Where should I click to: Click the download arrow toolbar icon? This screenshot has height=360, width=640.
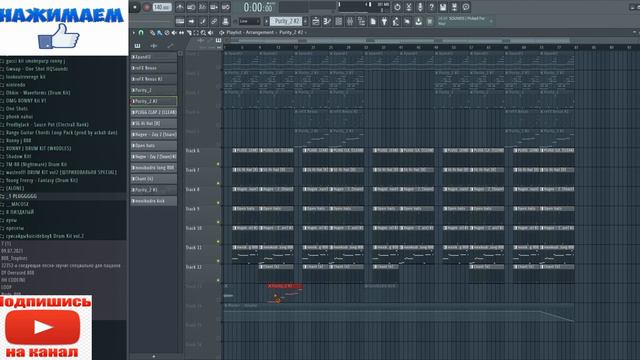click(418, 21)
